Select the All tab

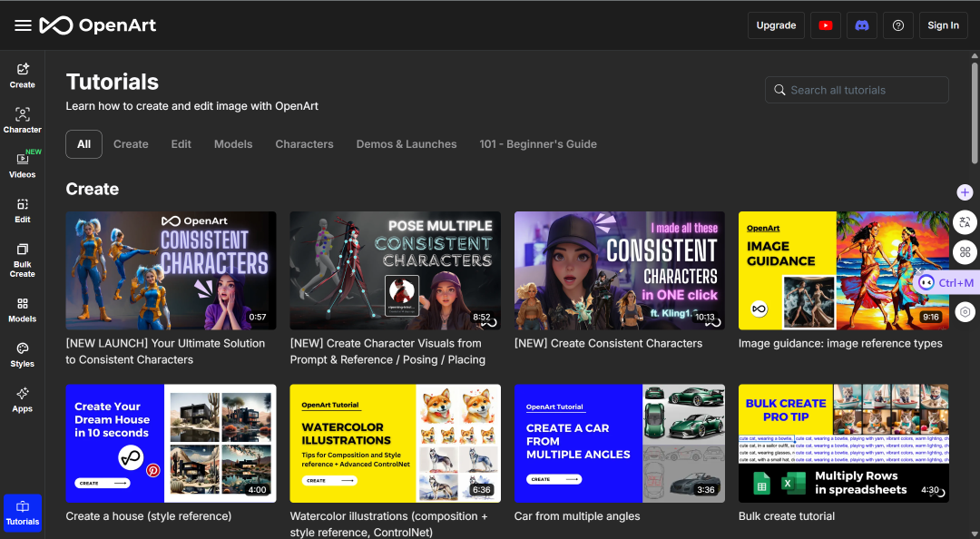83,144
